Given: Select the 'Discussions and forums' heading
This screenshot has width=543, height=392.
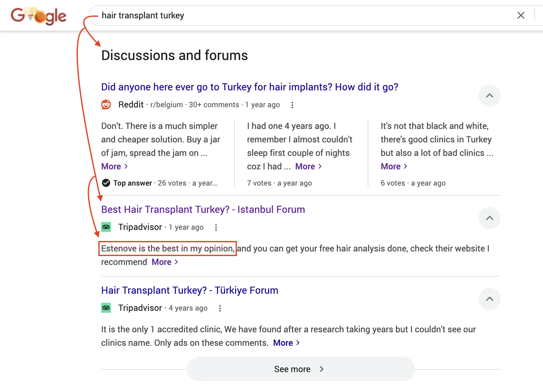Looking at the screenshot, I should point(174,55).
